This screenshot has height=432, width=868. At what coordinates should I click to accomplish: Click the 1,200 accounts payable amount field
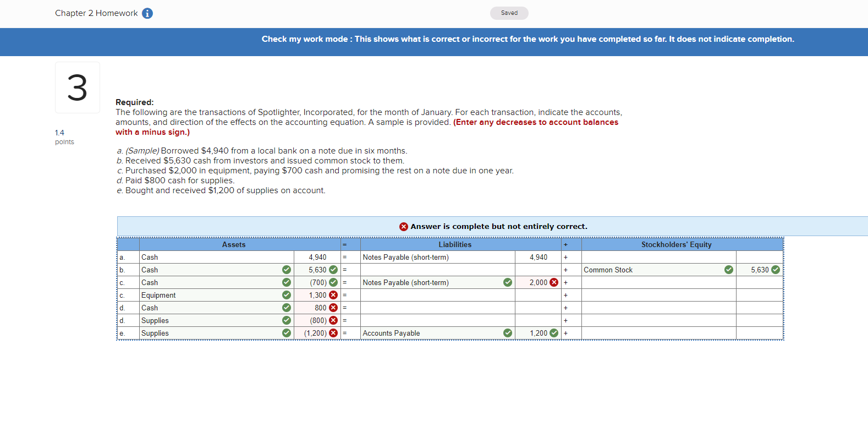tap(539, 333)
